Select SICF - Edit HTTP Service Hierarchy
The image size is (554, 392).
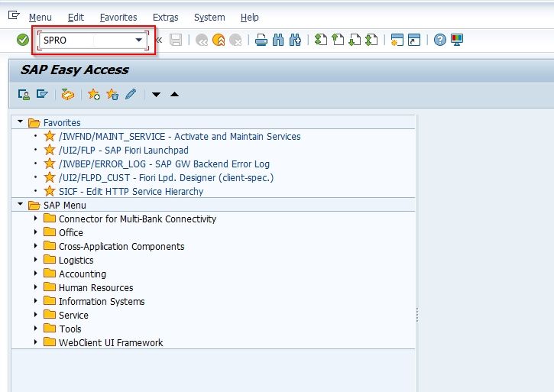[x=131, y=192]
